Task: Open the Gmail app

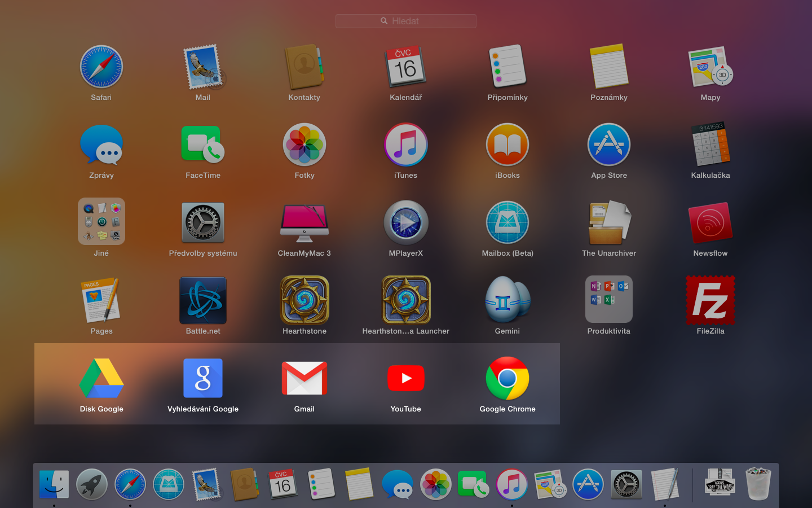Action: [304, 378]
